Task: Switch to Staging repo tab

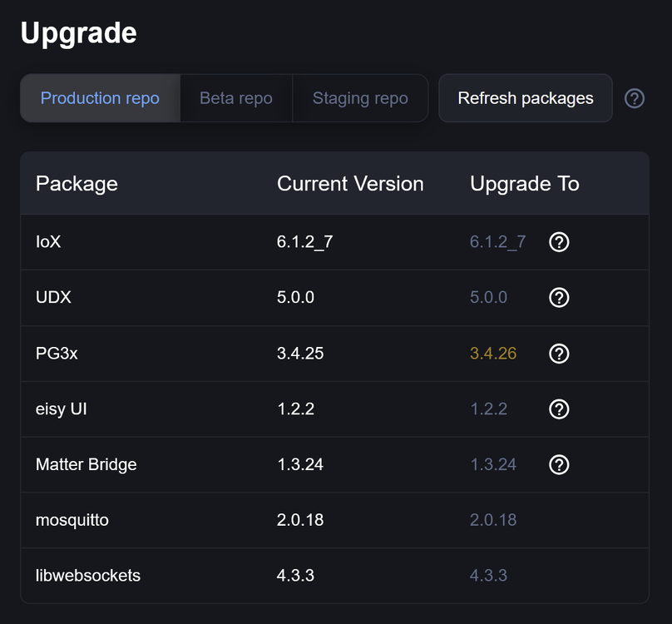Action: 360,98
